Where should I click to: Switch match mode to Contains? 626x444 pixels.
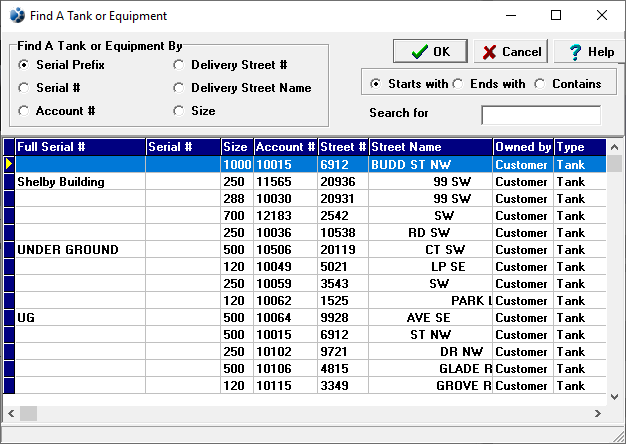(x=540, y=84)
